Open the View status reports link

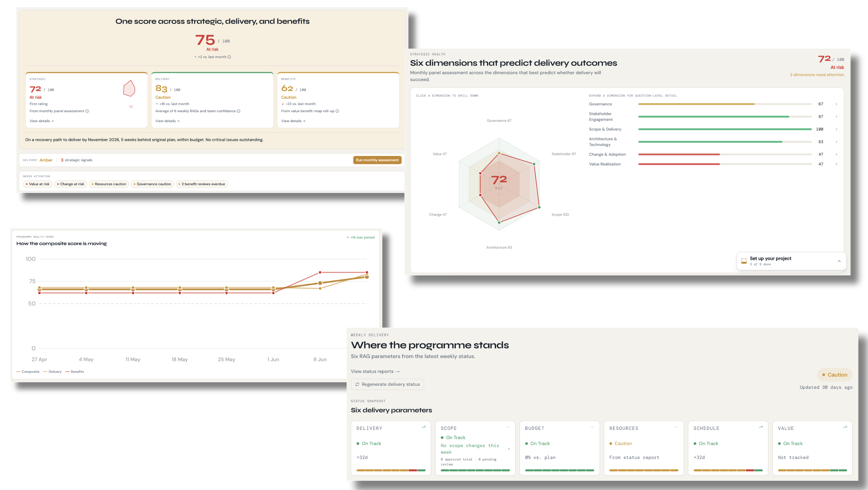click(375, 372)
